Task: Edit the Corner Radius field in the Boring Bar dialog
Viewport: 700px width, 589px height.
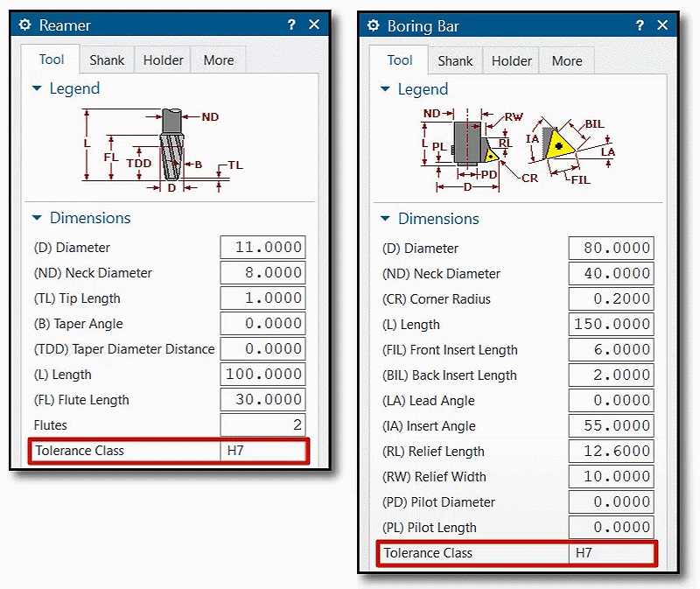Action: 611,298
